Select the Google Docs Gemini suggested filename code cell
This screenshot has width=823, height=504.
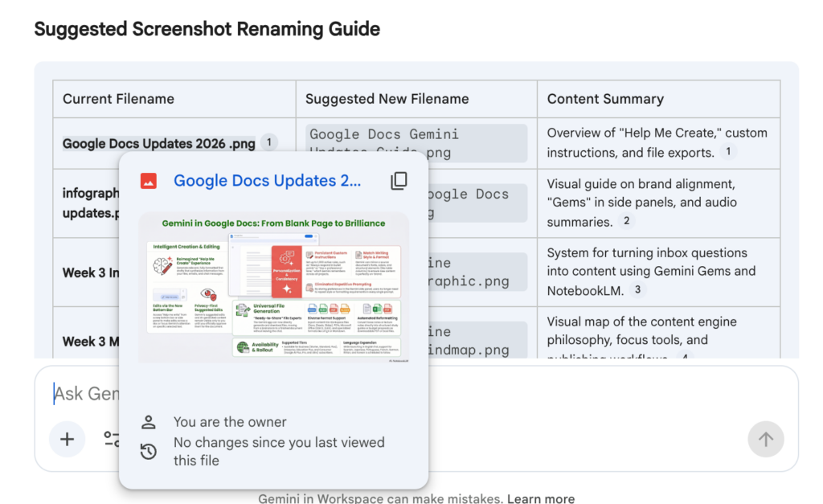pos(417,143)
